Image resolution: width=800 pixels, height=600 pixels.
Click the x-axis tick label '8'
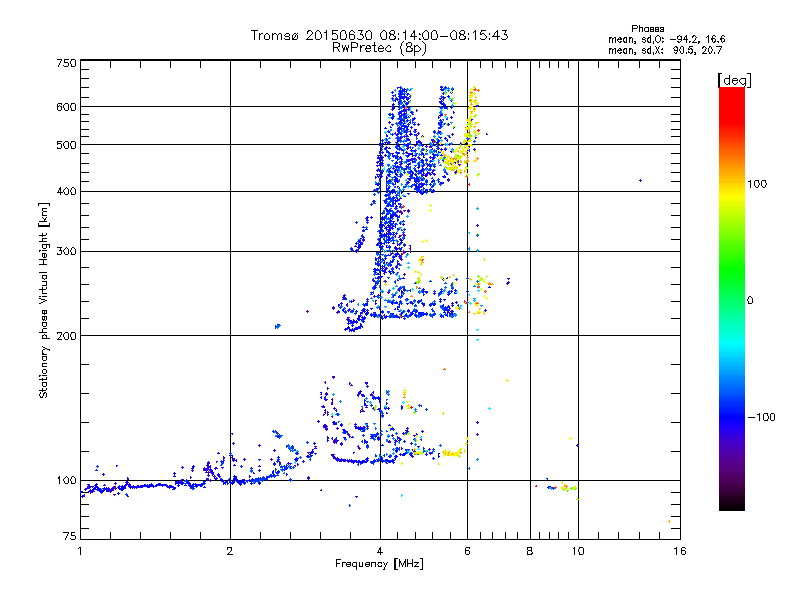[x=530, y=551]
